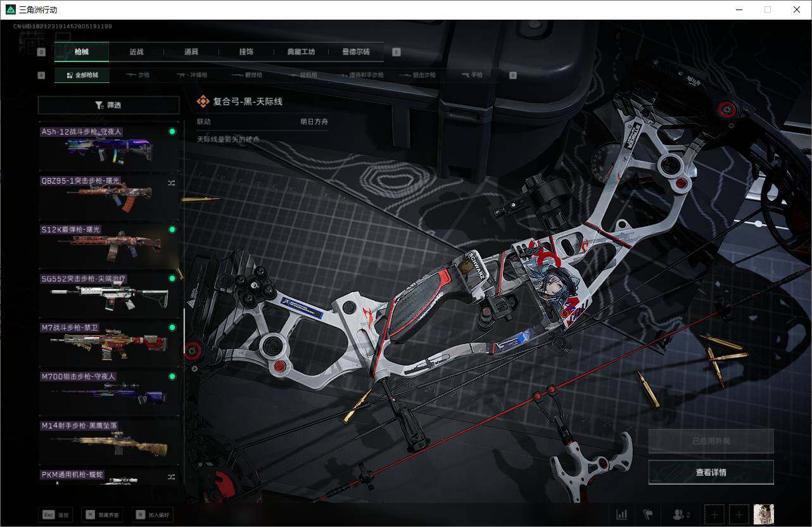This screenshot has height=527, width=812.
Task: Click the skin rarity icon beside 复合弓-黑-天际线
Action: 203,101
